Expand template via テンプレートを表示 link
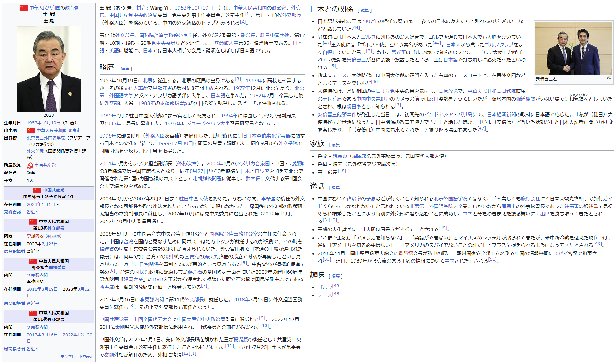This screenshot has height=364, width=615. [77, 357]
